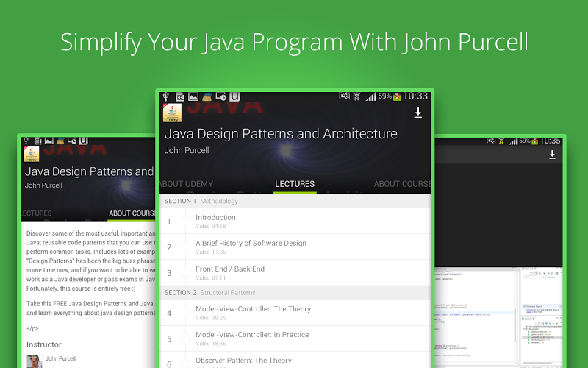Tap the U notification icon in center phone
The image size is (588, 368).
(234, 96)
